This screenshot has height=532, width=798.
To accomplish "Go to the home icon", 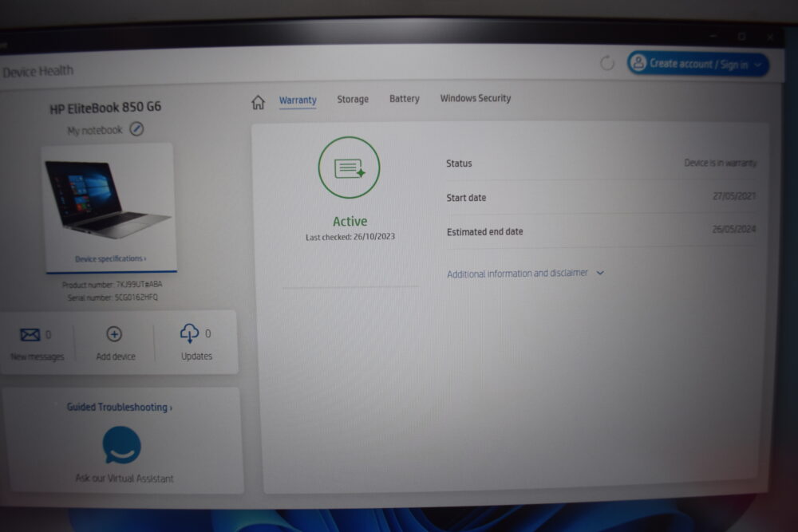I will click(258, 102).
